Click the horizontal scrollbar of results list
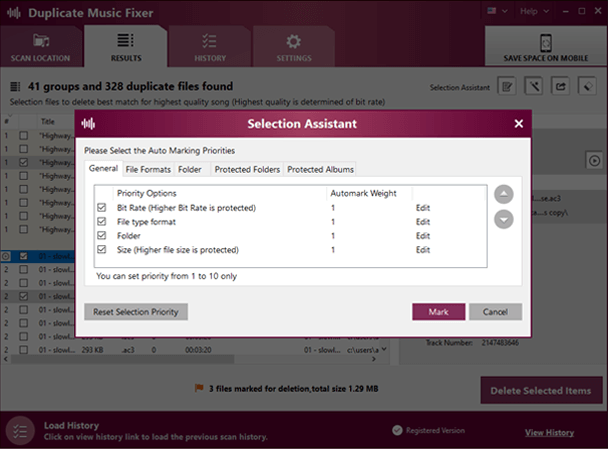 (x=123, y=359)
